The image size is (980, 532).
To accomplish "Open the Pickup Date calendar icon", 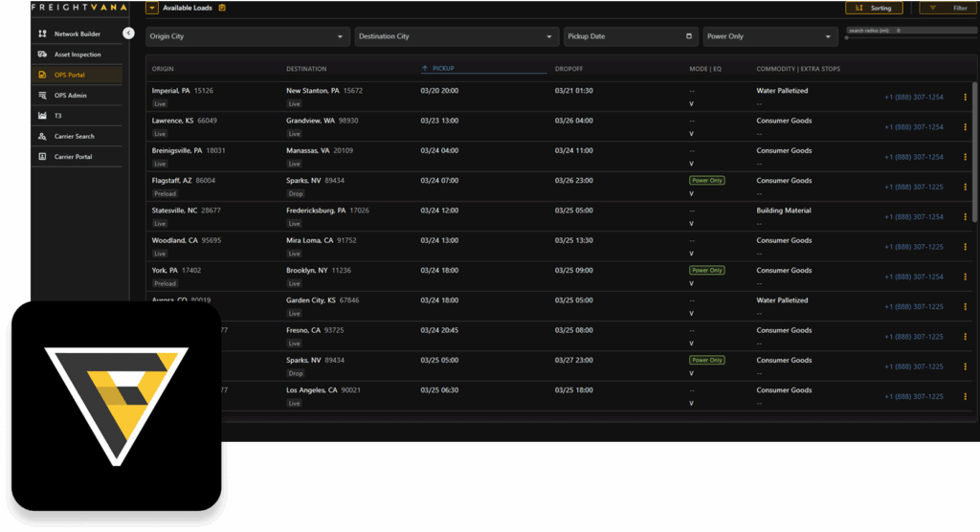I will pyautogui.click(x=689, y=36).
